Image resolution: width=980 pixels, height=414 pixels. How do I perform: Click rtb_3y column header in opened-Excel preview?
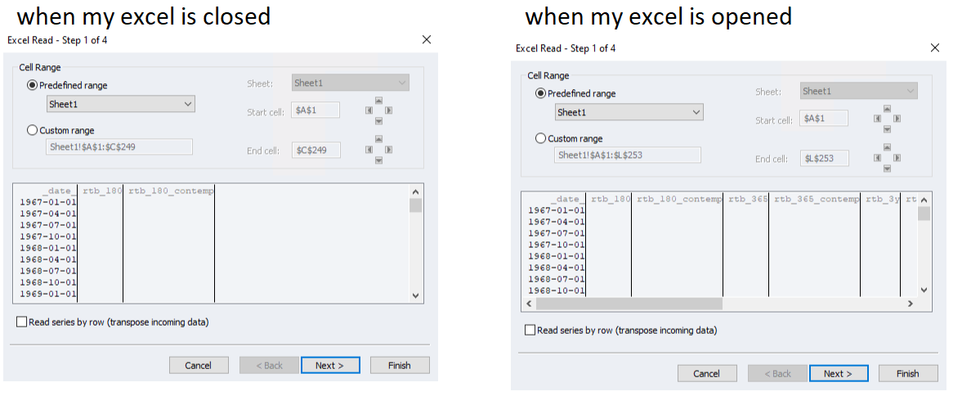(882, 199)
